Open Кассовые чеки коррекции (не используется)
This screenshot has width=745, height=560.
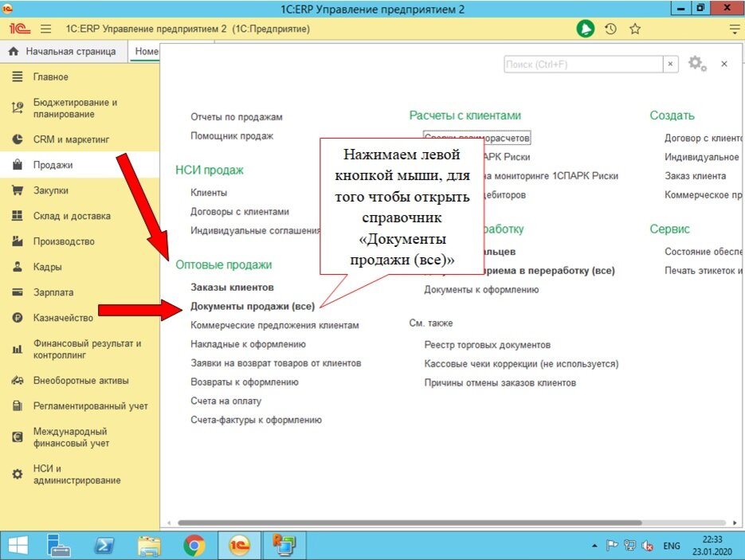coord(521,364)
